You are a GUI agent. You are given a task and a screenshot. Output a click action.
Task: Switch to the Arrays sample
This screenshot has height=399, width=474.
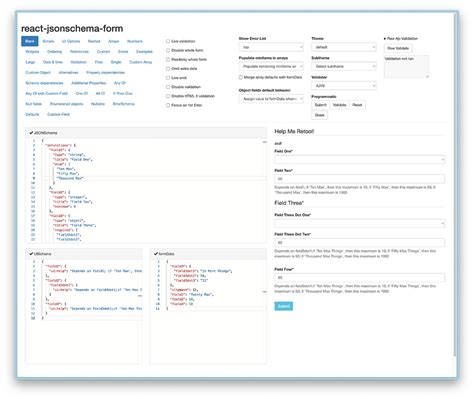[x=114, y=41]
